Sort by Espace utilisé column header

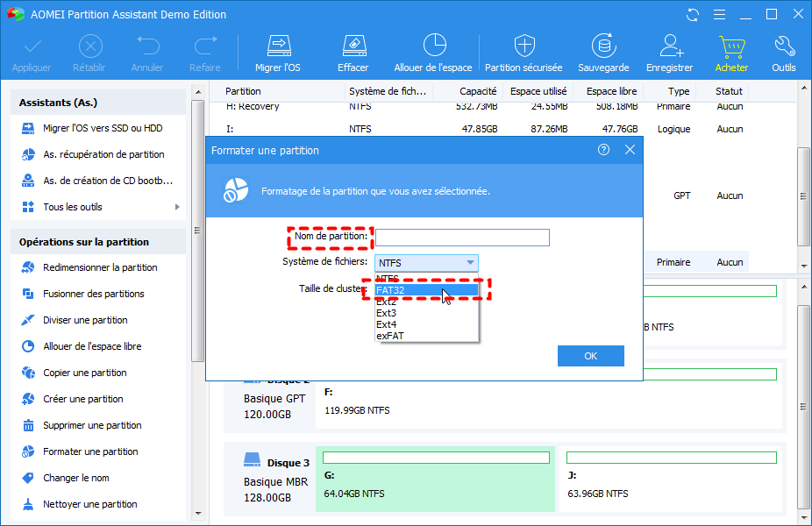point(538,91)
